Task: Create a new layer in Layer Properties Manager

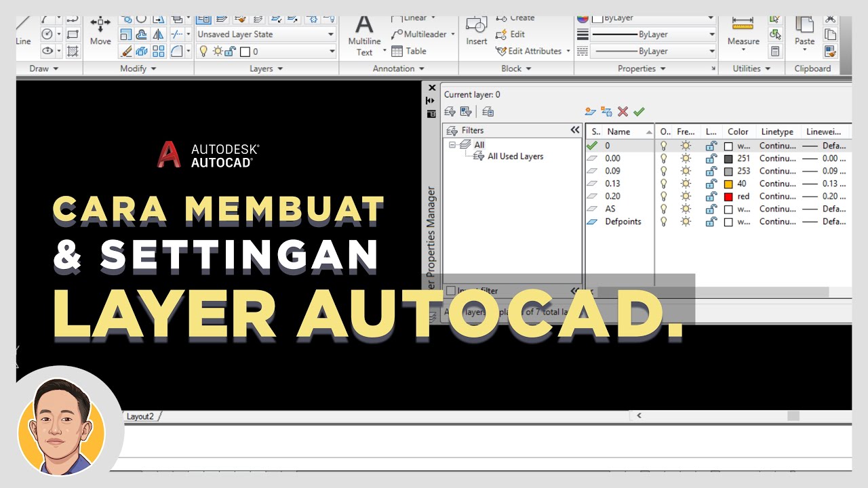Action: click(x=590, y=112)
